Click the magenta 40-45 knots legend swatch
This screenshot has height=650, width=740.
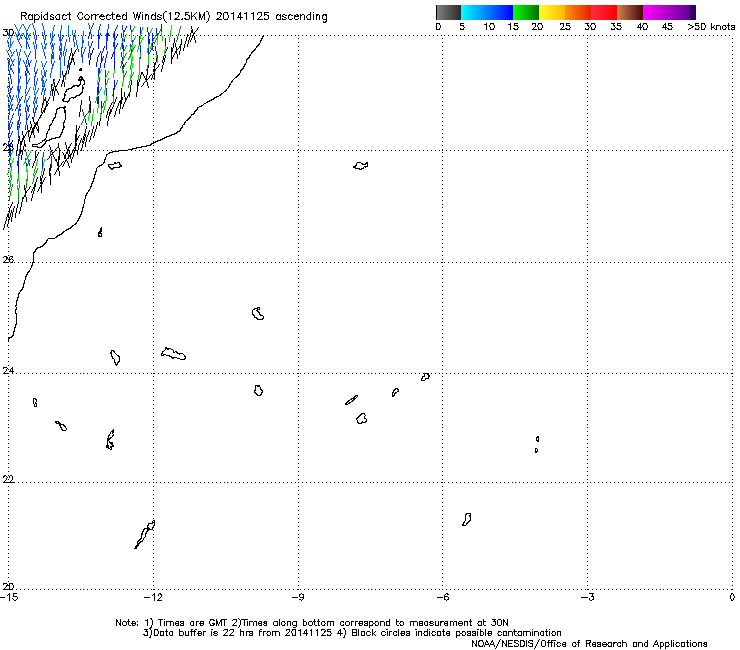click(656, 12)
